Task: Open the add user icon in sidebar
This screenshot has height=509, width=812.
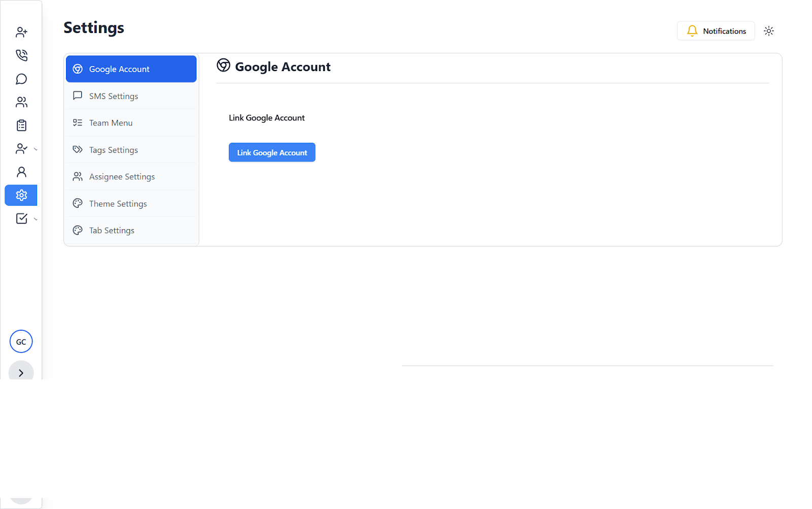Action: pyautogui.click(x=21, y=32)
